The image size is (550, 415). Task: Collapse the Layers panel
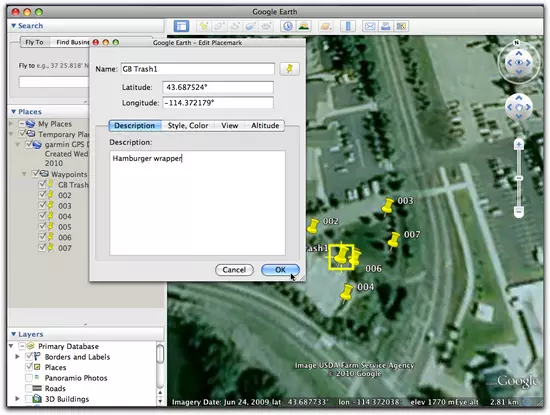click(13, 334)
